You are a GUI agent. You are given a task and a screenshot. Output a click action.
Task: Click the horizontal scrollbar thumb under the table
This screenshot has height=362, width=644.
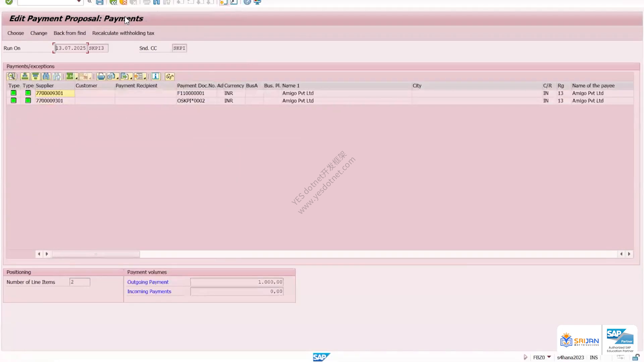[x=96, y=254]
